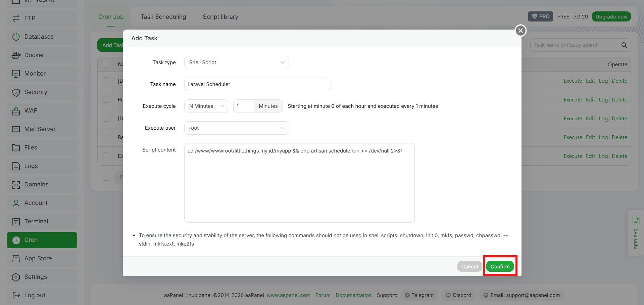This screenshot has height=305, width=644.
Task: Open the Docker whale icon
Action: pos(16,55)
